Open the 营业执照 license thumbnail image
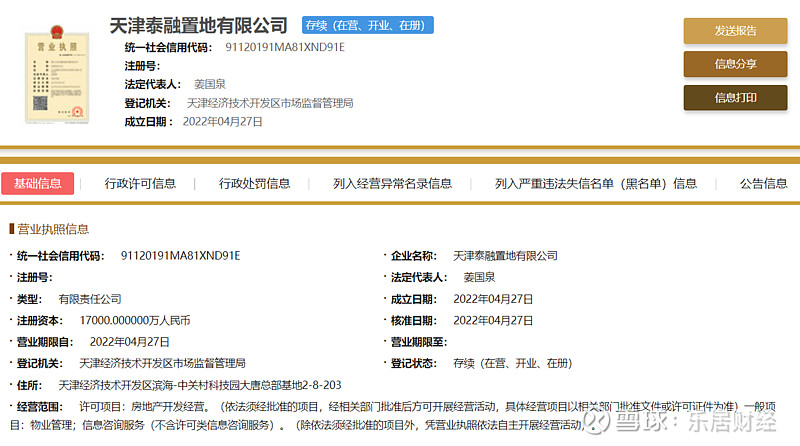 (57, 74)
